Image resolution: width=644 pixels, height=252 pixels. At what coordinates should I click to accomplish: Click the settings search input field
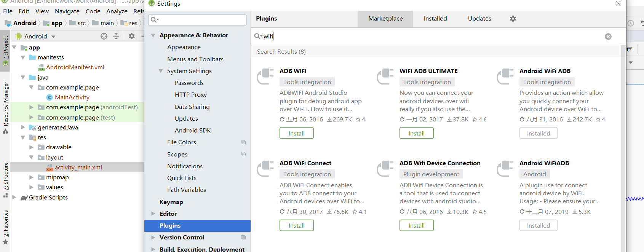point(198,20)
